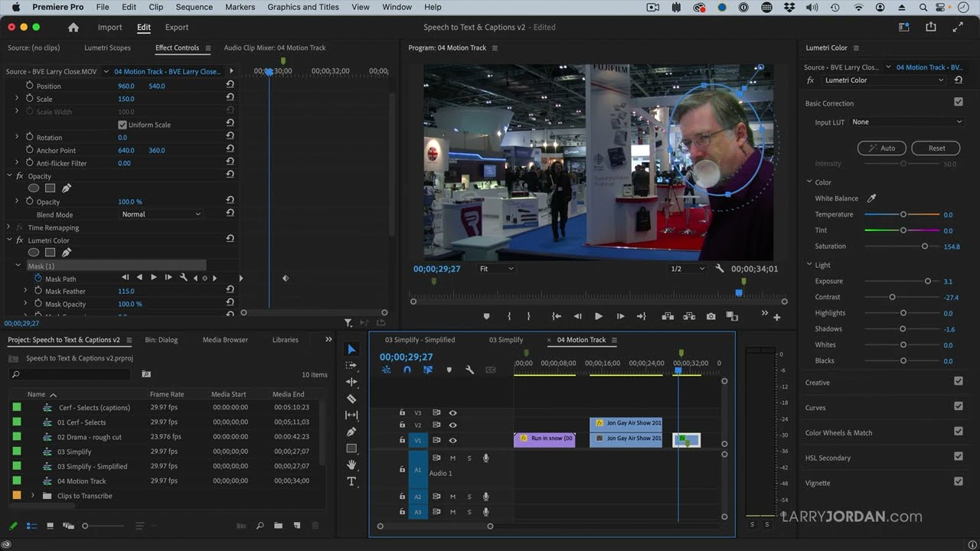Collapse the Light section in Lumetri
980x551 pixels.
coord(809,265)
